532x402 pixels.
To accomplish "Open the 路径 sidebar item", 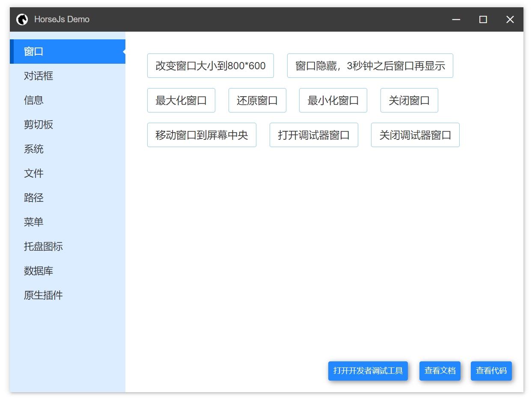I will [68, 198].
